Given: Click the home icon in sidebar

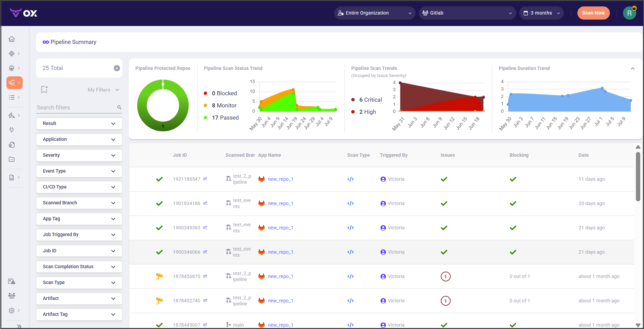Looking at the screenshot, I should pos(12,39).
